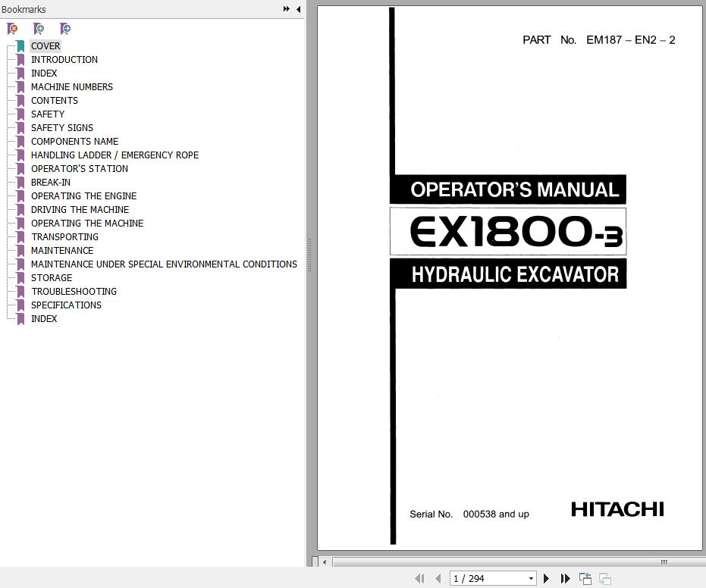Select MAINTENANCE UNDER SPECIAL ENVIRONMENTAL CONDITIONS bookmark
This screenshot has width=706, height=588.
164,264
